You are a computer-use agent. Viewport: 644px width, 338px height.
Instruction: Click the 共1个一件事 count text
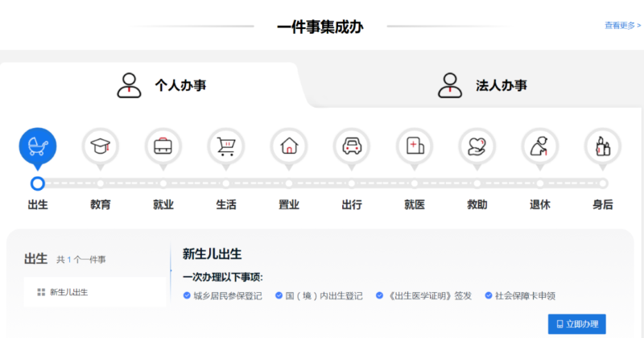coord(81,260)
